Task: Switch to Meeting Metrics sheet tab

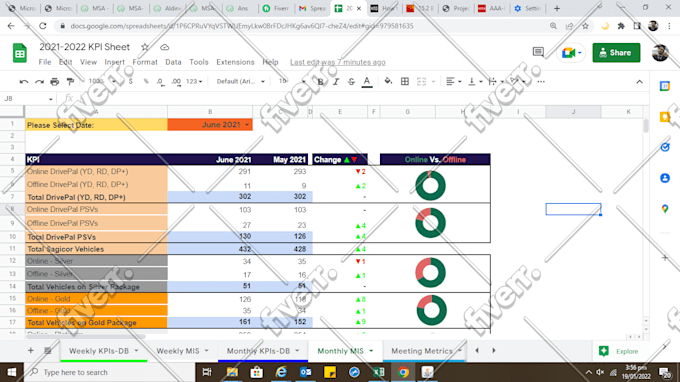Action: 422,351
